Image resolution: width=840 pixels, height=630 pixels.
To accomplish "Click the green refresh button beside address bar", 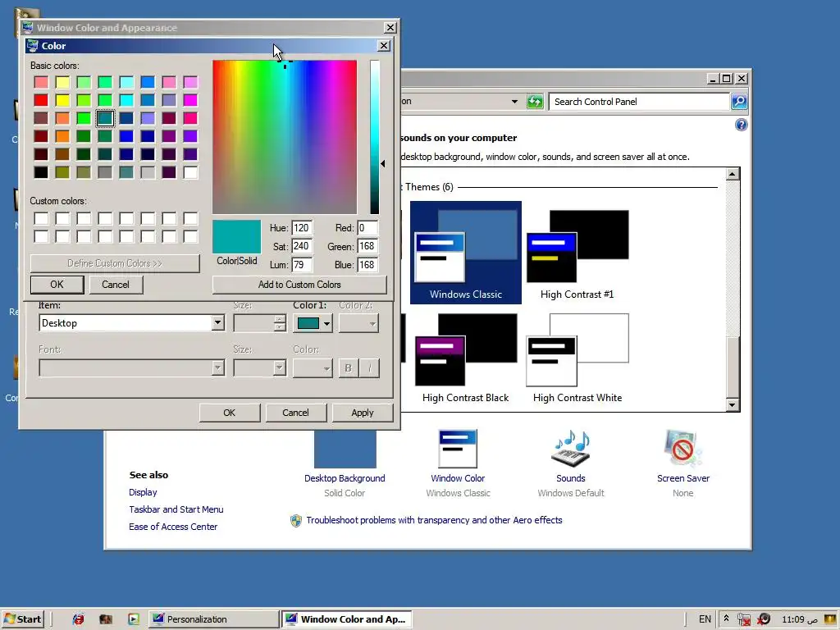I will point(535,101).
